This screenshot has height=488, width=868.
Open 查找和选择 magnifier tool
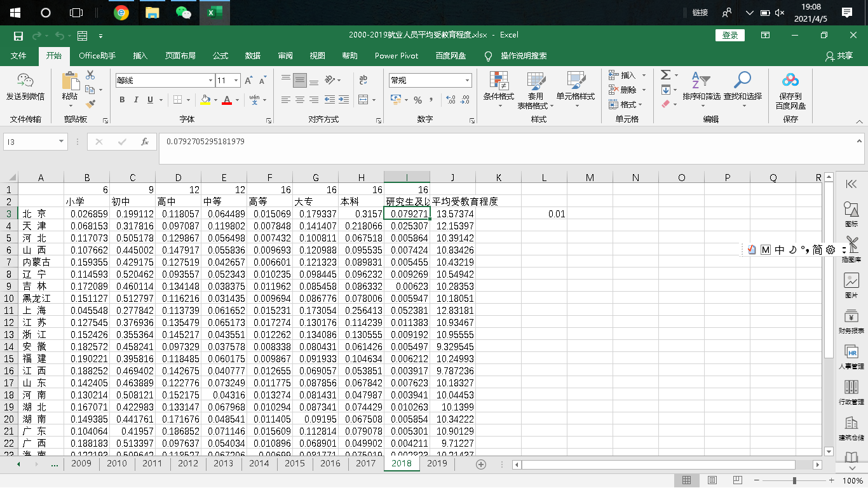pyautogui.click(x=742, y=88)
